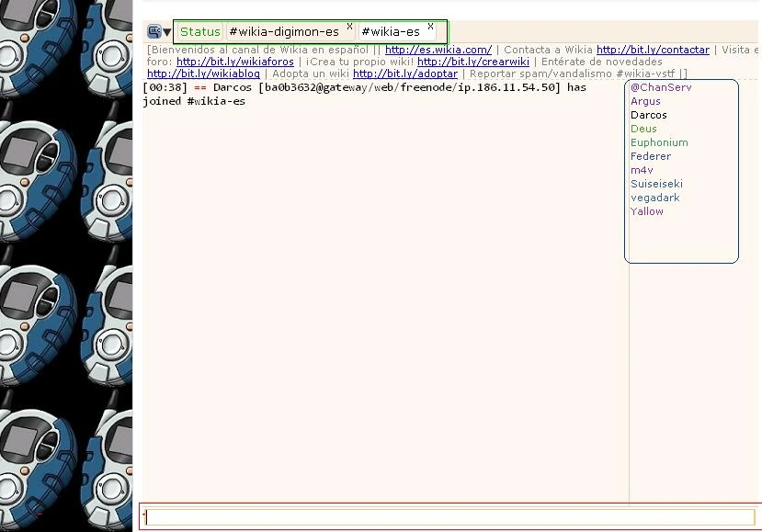Choose Euphonium in the user list
This screenshot has width=762, height=532.
(659, 142)
